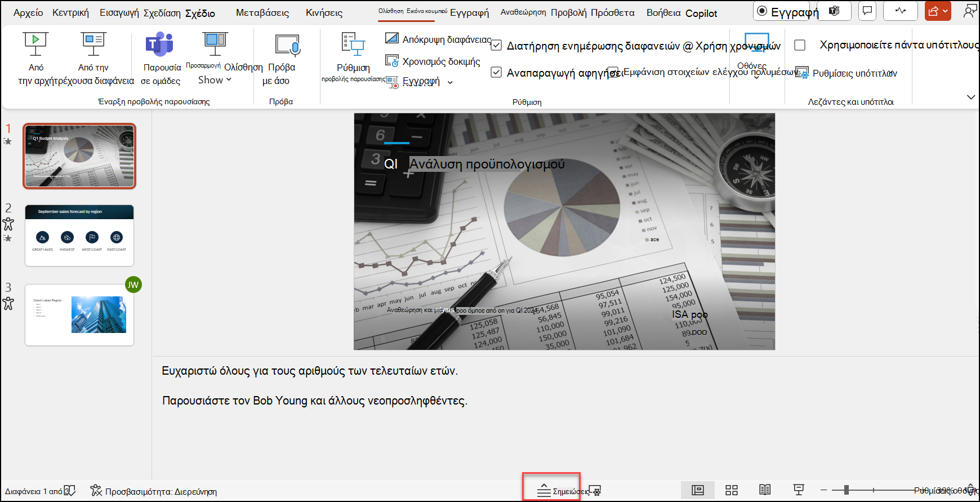Click the Share button icon
Viewport: 980px width, 502px height.
933,11
